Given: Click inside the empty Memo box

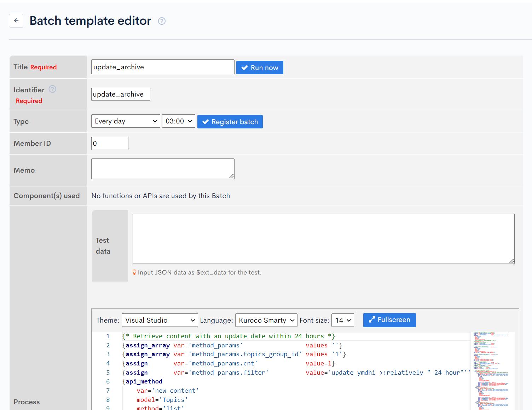Looking at the screenshot, I should click(162, 169).
